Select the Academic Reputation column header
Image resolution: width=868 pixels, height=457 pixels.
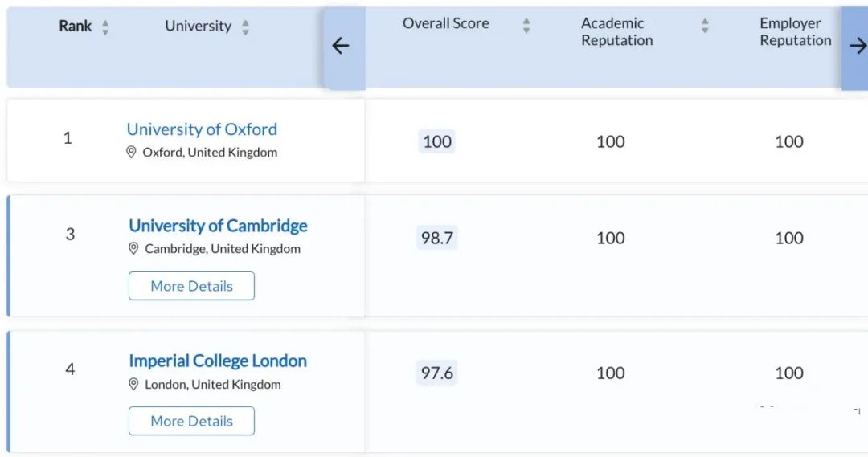coord(616,32)
